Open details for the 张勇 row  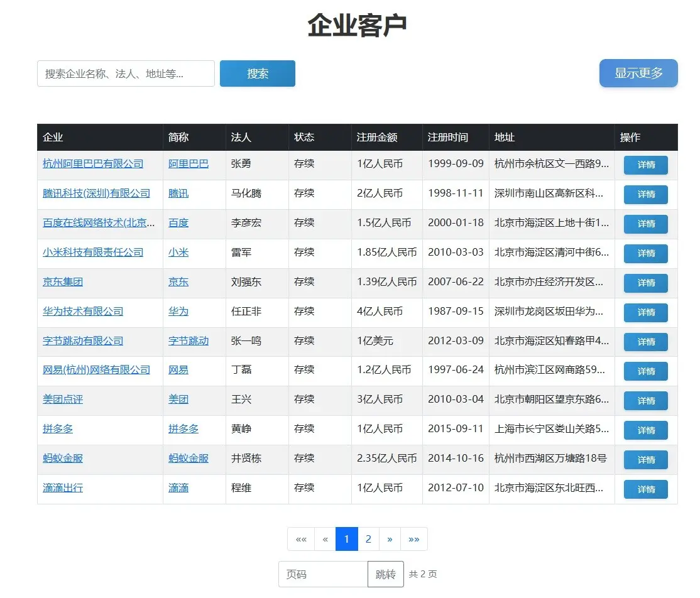pyautogui.click(x=645, y=165)
